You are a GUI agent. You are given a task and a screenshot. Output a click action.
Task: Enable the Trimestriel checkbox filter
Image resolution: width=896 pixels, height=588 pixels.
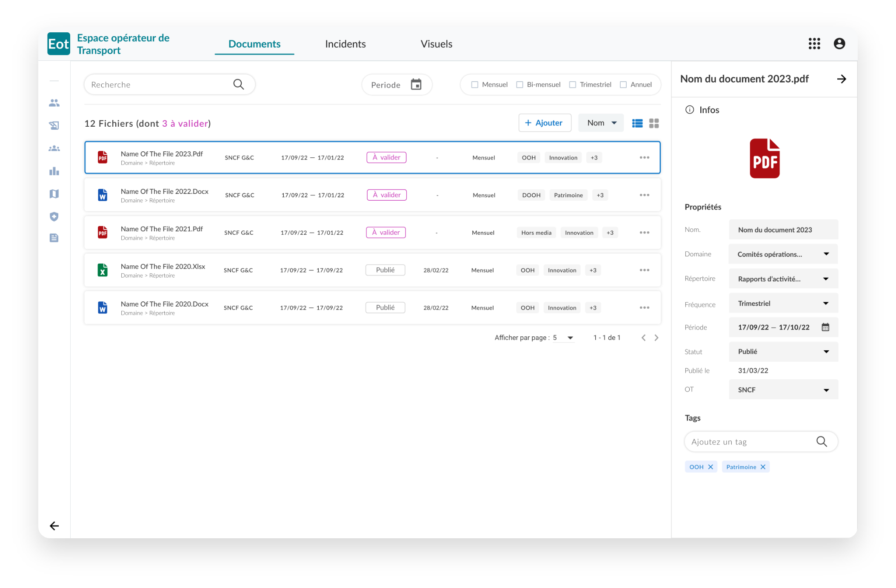coord(573,85)
